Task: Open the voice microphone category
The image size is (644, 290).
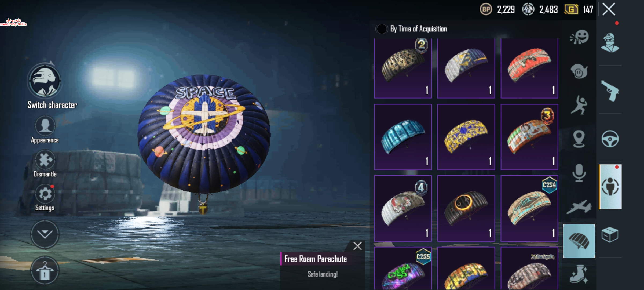Action: 579,173
